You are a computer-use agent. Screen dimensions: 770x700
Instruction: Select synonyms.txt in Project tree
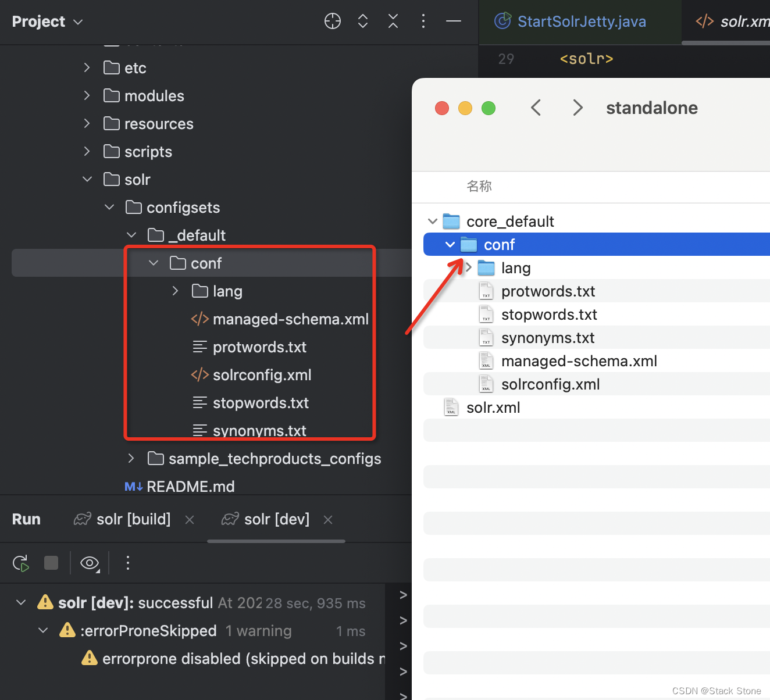tap(259, 431)
